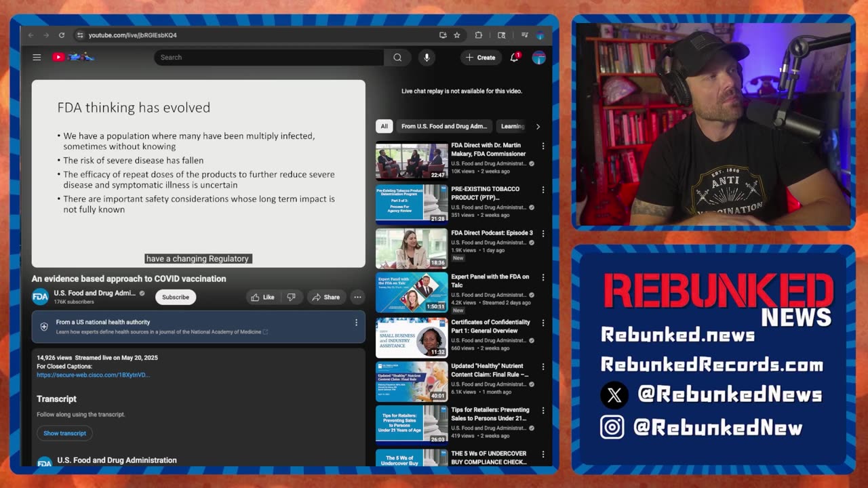The image size is (868, 488).
Task: Install or cast icon in address bar
Action: (443, 35)
